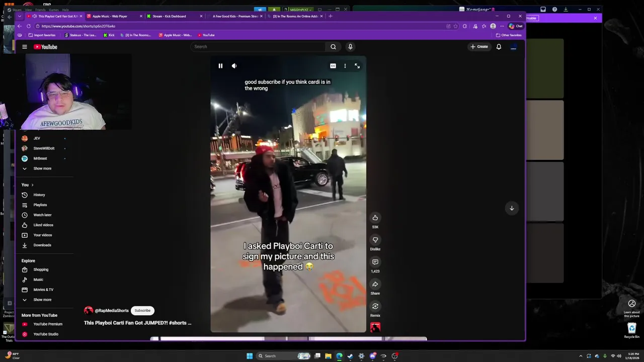
Task: Switch to A Few Good Kids tab
Action: pos(234,16)
